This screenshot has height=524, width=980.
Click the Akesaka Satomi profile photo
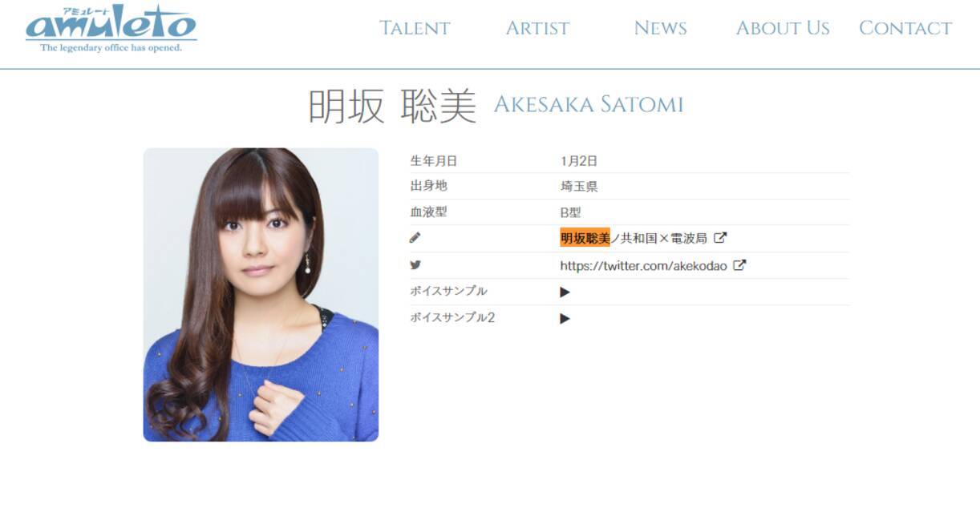pos(261,294)
